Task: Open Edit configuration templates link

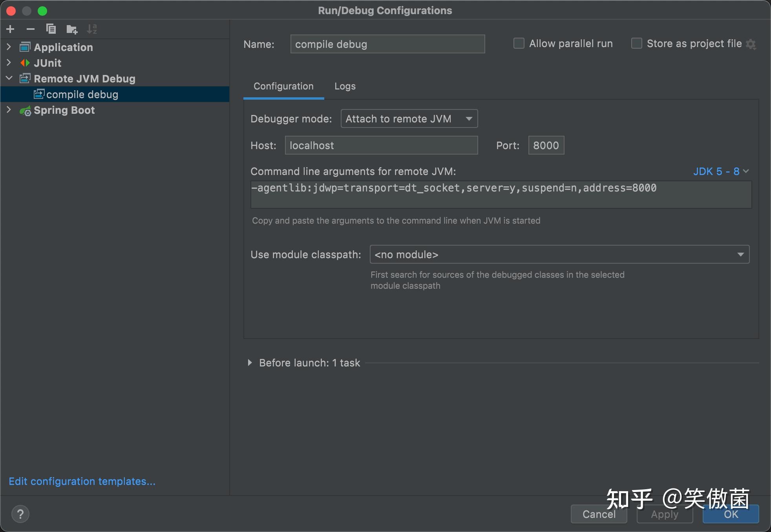Action: pos(82,481)
